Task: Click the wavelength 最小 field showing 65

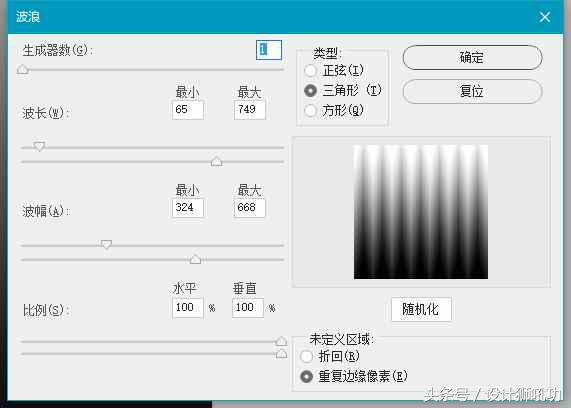Action: (188, 110)
